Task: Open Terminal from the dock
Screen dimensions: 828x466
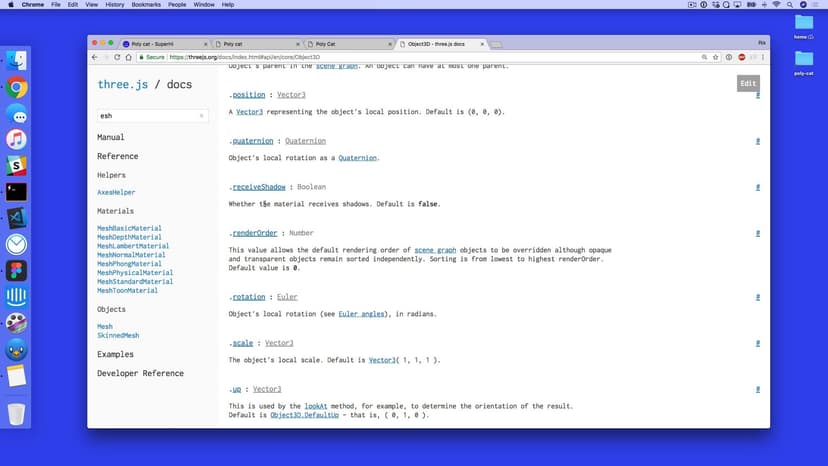Action: pyautogui.click(x=16, y=192)
